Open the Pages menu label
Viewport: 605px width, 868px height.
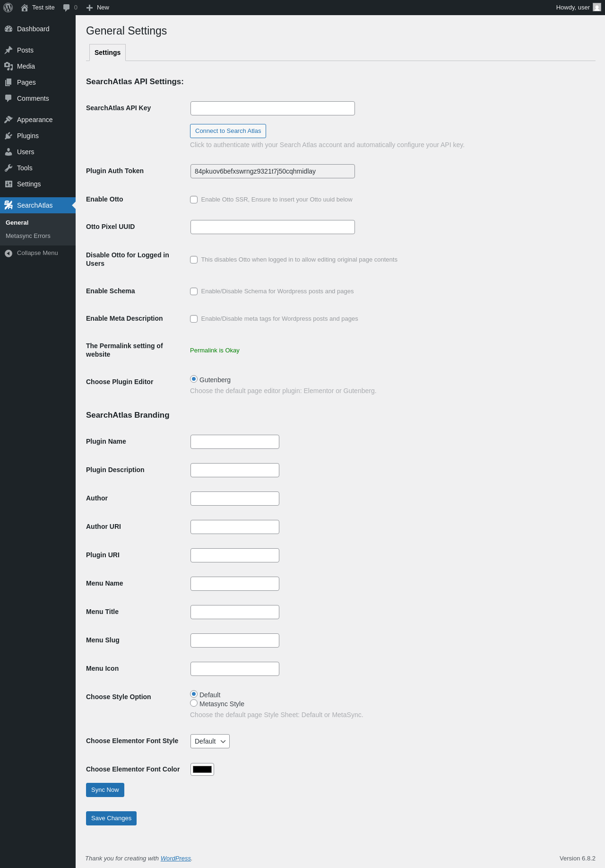coord(26,82)
